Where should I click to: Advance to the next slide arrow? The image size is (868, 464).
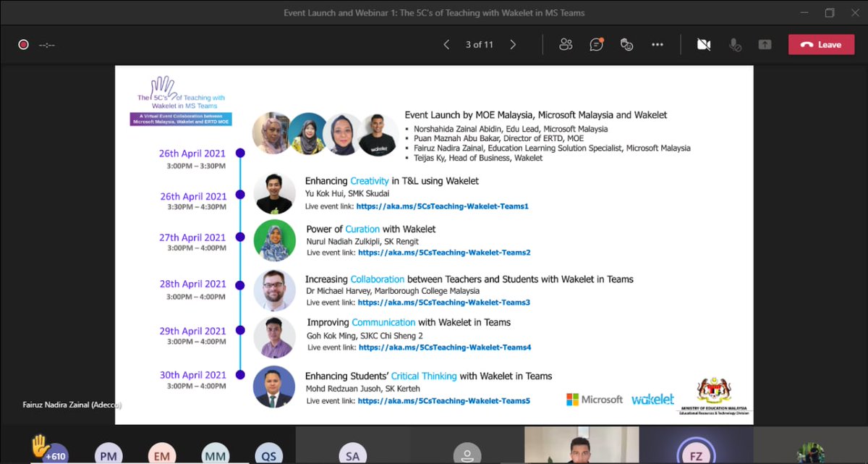point(513,45)
